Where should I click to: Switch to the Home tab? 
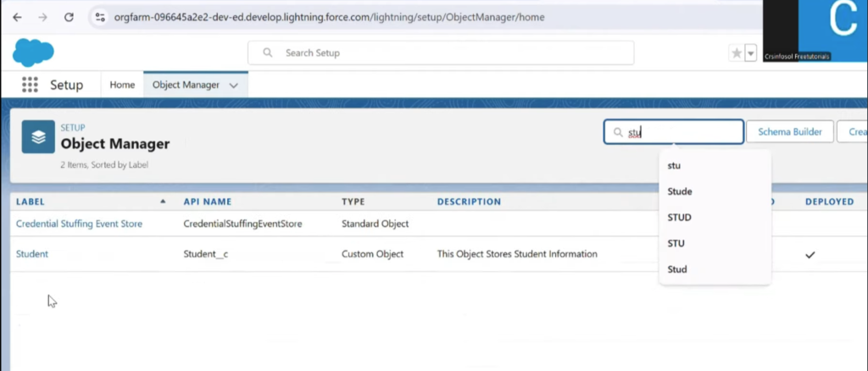pos(122,85)
